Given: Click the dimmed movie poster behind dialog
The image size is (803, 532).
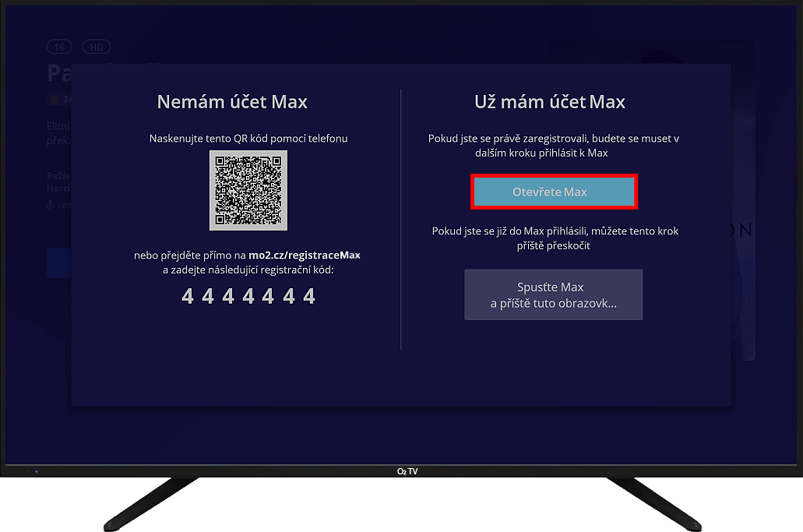Looking at the screenshot, I should point(742,234).
